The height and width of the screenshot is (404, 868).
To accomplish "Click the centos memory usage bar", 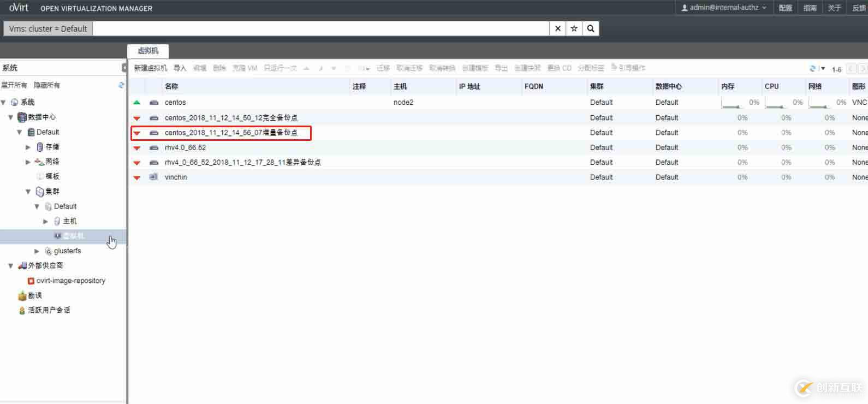I will click(733, 103).
